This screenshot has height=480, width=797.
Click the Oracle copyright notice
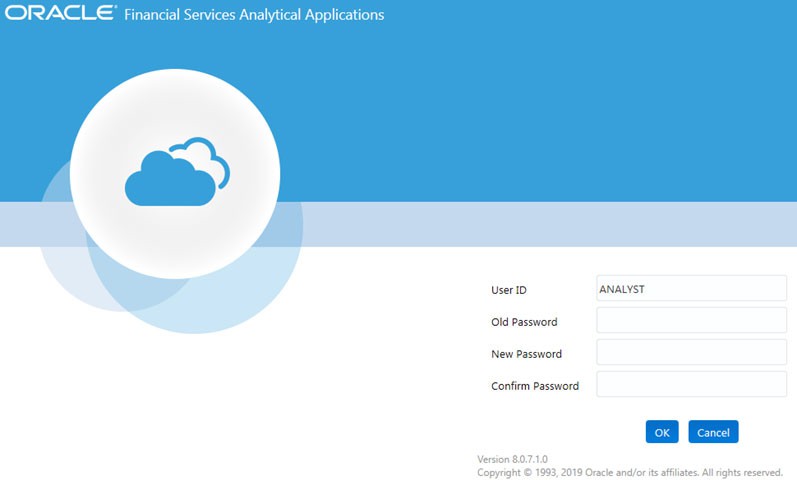(x=630, y=472)
